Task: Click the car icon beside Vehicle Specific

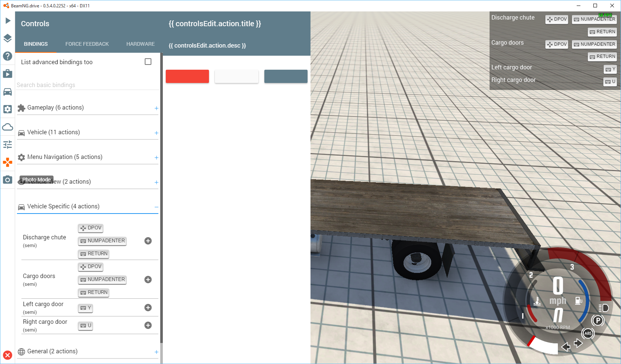Action: [21, 207]
